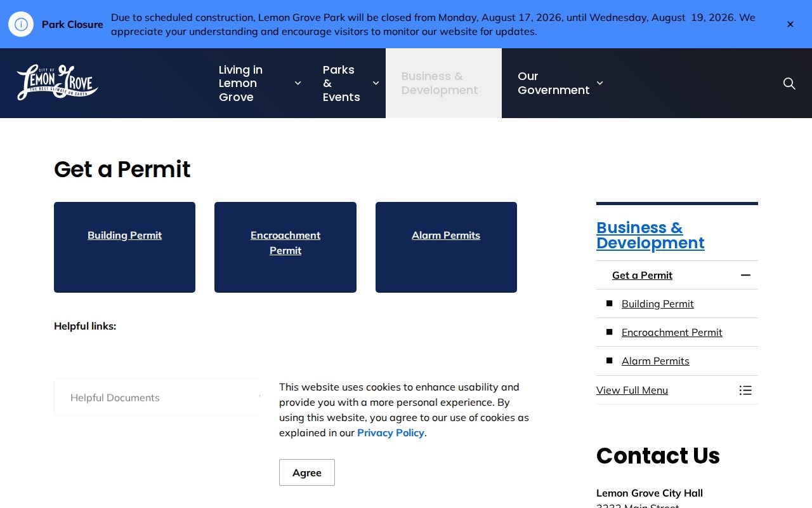Go to Business & Development sidebar heading
This screenshot has width=812, height=508.
coord(650,235)
